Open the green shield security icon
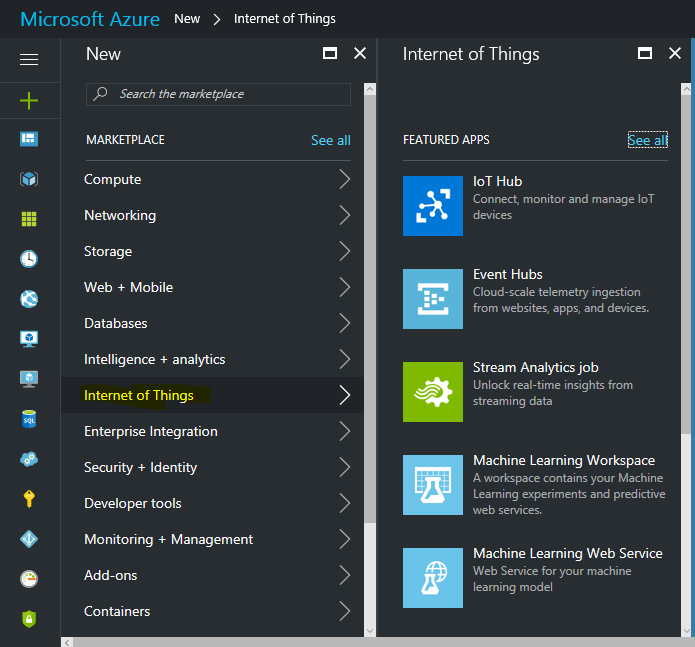Image resolution: width=695 pixels, height=647 pixels. [x=29, y=619]
